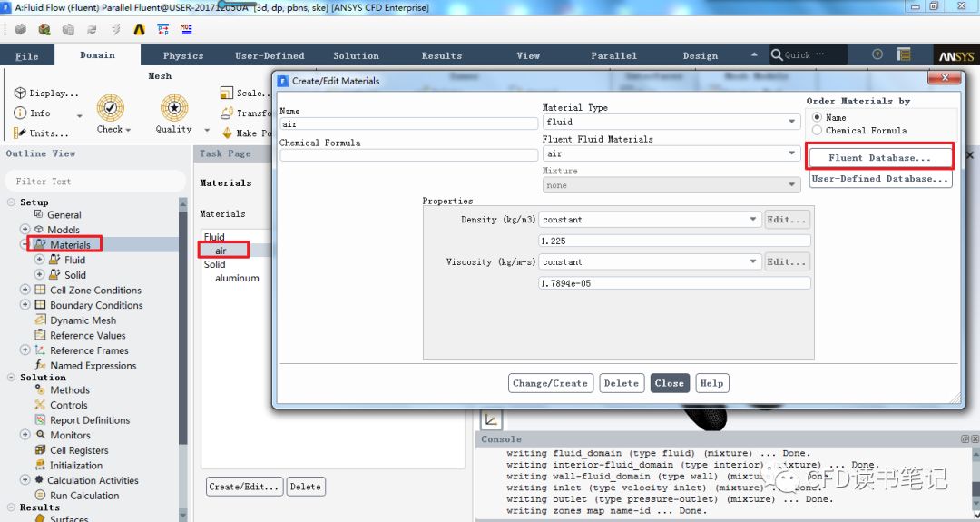Switch to the Solution tab
The width and height of the screenshot is (980, 522).
coord(356,55)
